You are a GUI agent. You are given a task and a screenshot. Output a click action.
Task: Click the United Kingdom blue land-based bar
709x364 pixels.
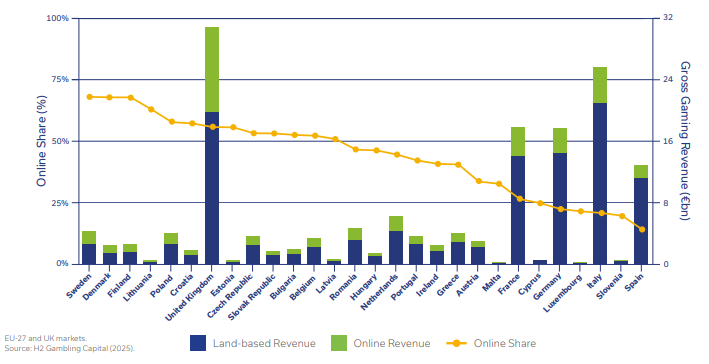pyautogui.click(x=212, y=188)
